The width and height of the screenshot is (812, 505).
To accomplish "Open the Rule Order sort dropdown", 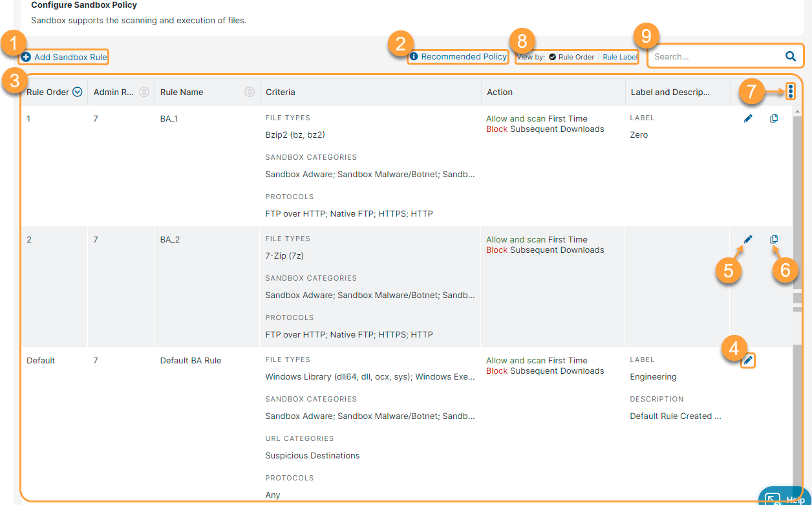I will [78, 91].
